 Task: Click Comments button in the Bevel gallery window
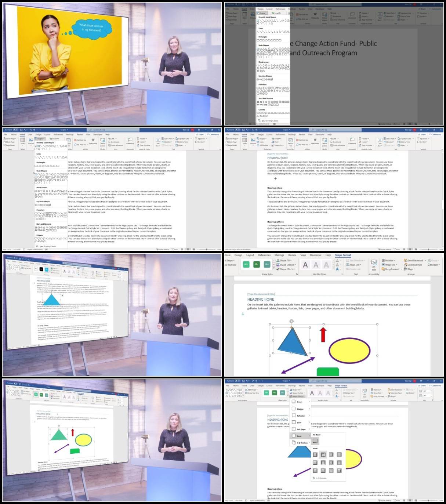[x=435, y=385]
